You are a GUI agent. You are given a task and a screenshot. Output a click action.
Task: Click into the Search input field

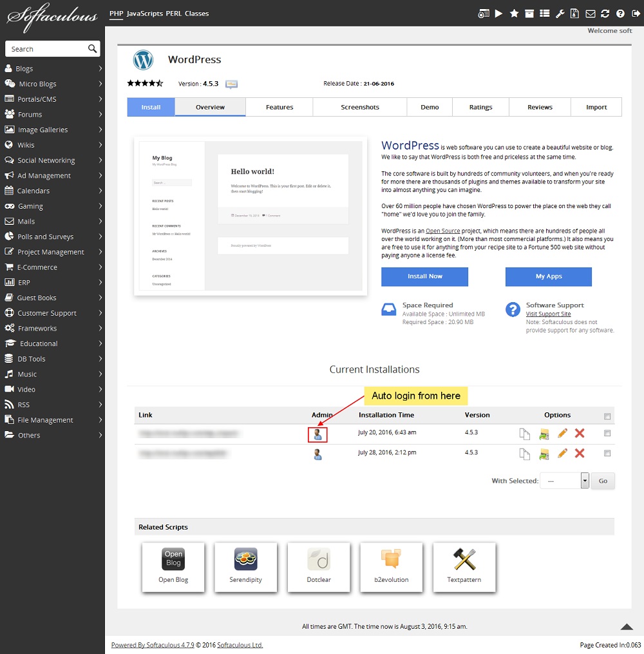[x=48, y=49]
